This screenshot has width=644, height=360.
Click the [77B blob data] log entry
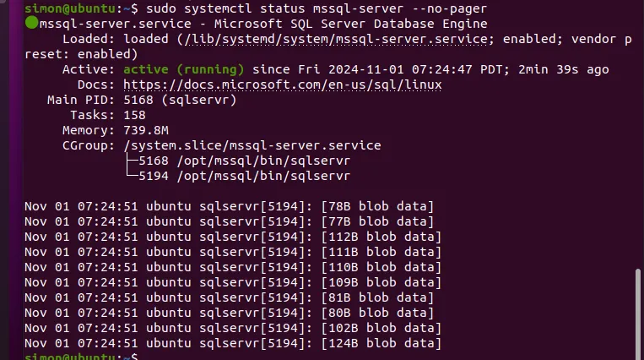(x=377, y=221)
